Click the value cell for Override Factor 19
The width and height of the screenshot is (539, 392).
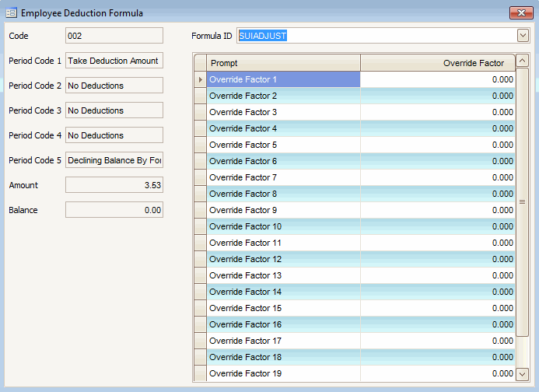pos(437,373)
